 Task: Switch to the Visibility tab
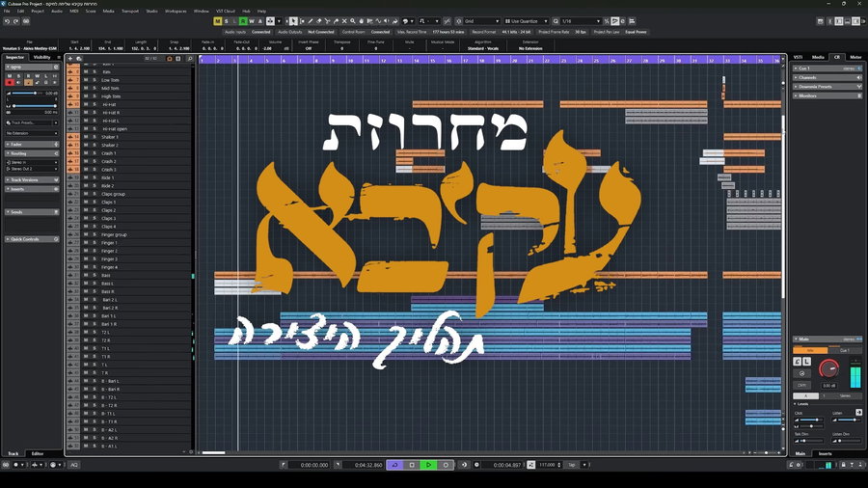click(x=43, y=57)
